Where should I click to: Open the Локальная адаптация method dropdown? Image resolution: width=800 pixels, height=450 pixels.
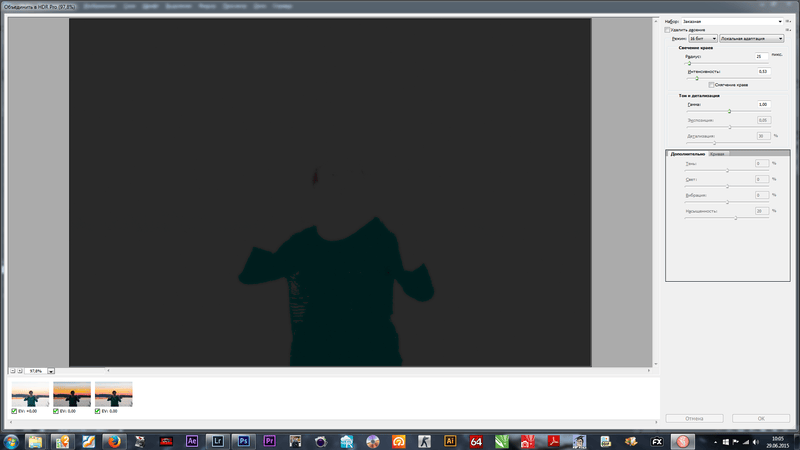point(752,38)
